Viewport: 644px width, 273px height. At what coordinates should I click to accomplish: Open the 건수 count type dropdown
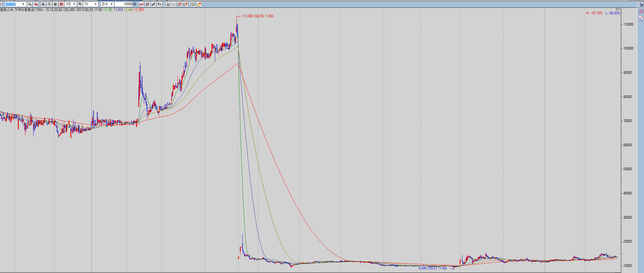111,4
